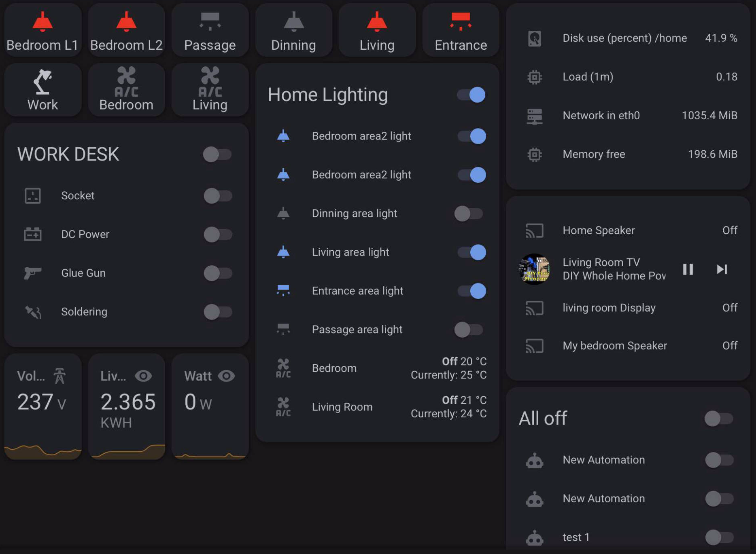
Task: Pause the Living Room TV playback
Action: coord(688,269)
